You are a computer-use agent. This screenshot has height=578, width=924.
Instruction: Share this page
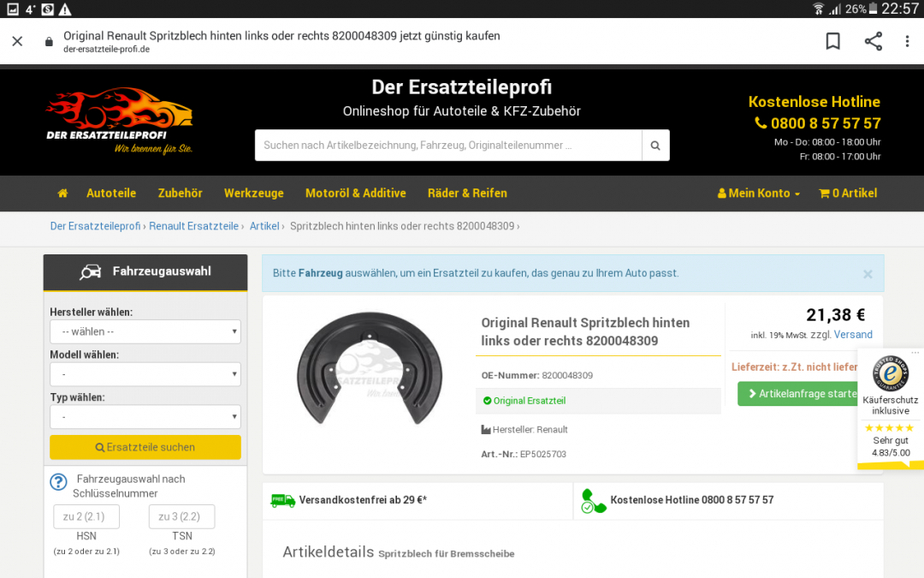[873, 41]
